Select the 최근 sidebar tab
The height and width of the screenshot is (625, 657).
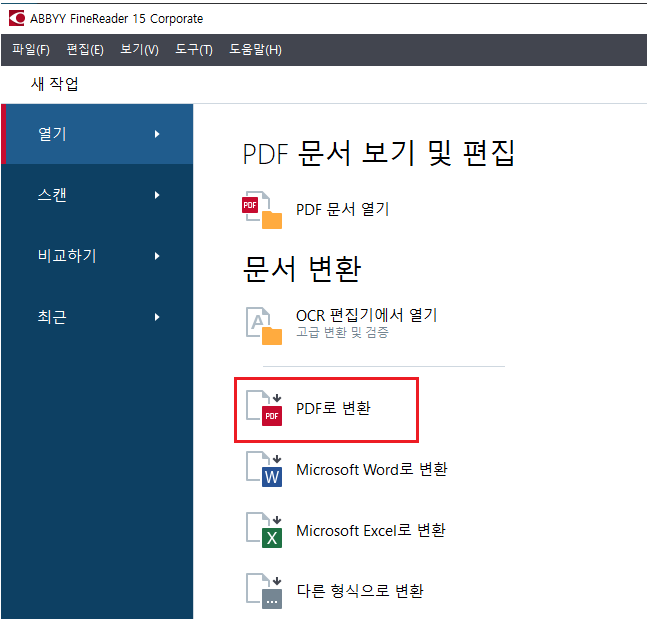tap(97, 317)
